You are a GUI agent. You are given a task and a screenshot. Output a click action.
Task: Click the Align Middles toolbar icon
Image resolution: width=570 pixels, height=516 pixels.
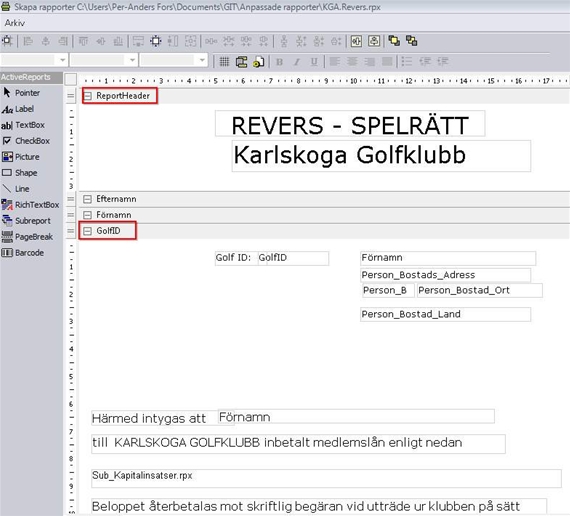click(x=101, y=41)
